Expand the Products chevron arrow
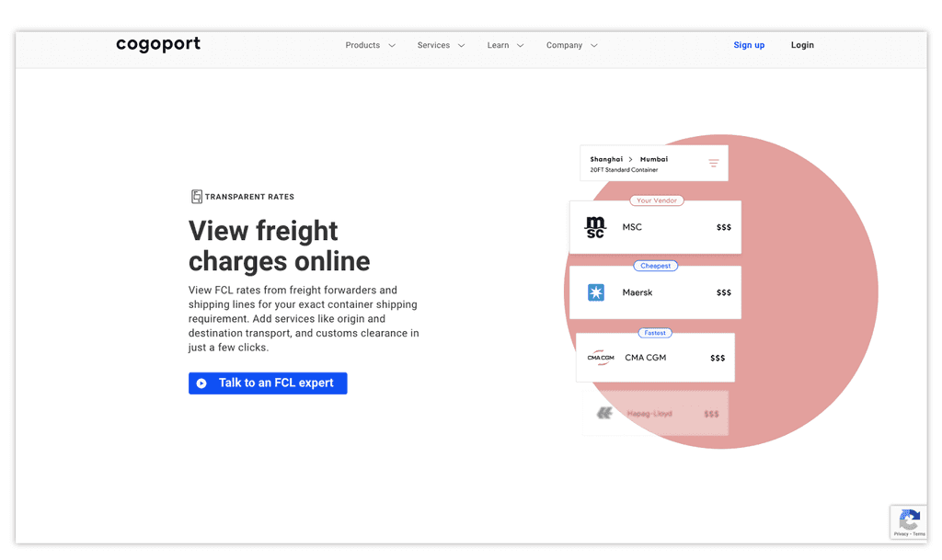Image resolution: width=942 pixels, height=560 pixels. [392, 46]
